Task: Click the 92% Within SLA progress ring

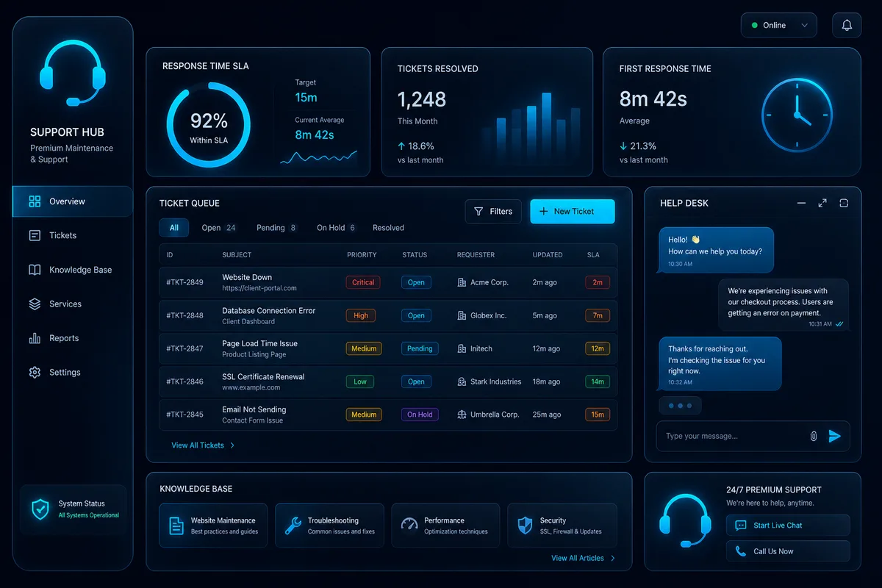Action: (x=209, y=123)
